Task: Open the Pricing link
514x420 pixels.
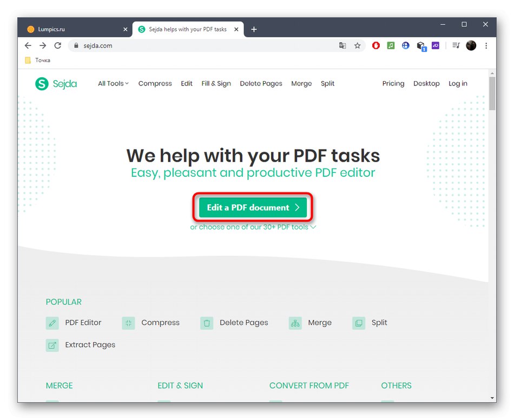Action: point(393,84)
